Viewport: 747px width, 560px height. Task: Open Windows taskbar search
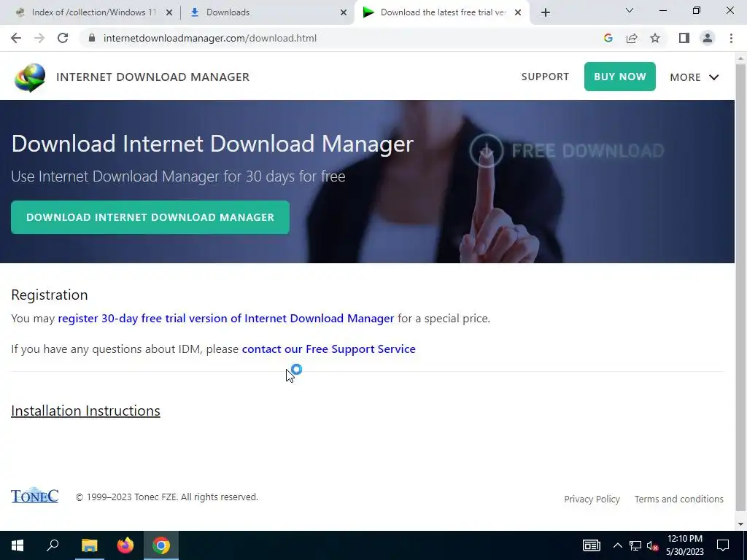pos(53,545)
